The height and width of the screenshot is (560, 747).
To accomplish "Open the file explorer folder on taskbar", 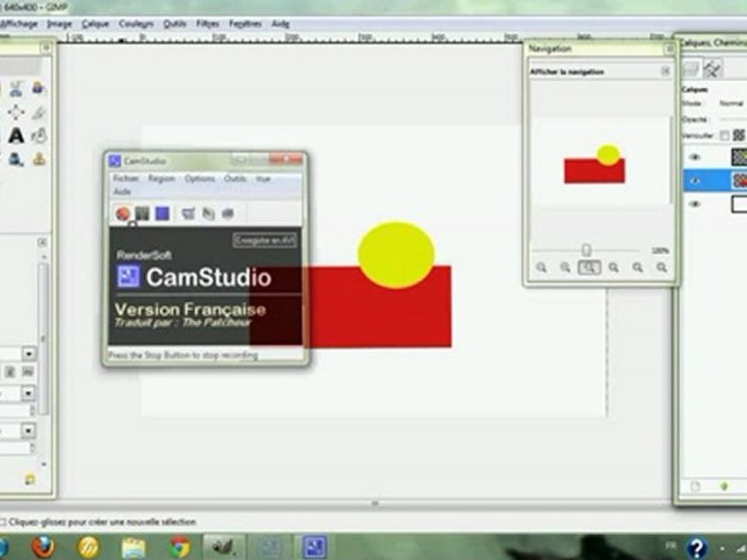I will [x=133, y=548].
